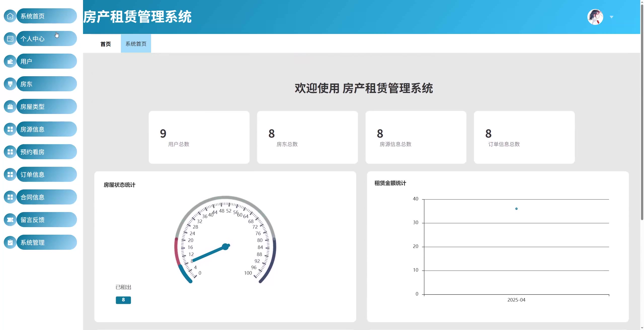
Task: Click the user avatar picture
Action: tap(595, 17)
